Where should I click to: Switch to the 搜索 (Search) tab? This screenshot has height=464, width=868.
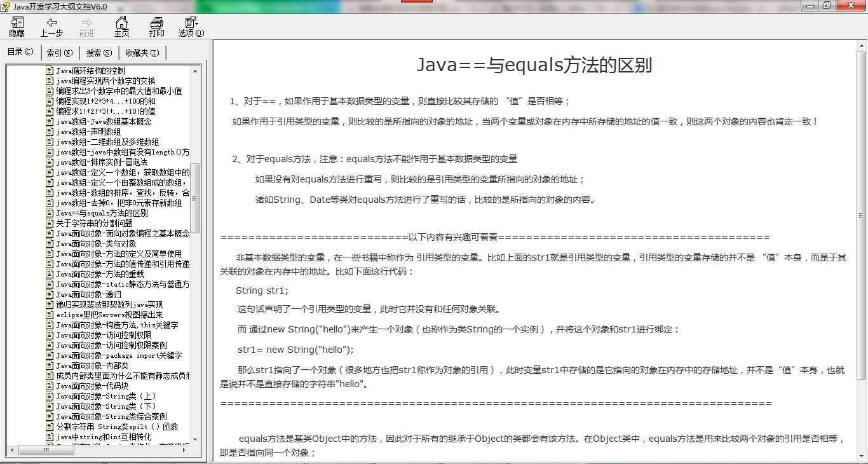click(x=98, y=53)
